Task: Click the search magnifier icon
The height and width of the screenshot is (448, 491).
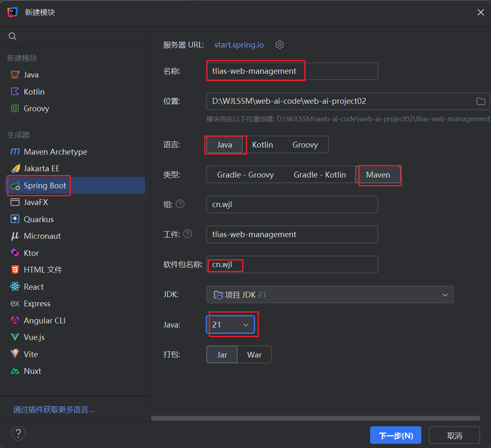Action: pyautogui.click(x=13, y=36)
